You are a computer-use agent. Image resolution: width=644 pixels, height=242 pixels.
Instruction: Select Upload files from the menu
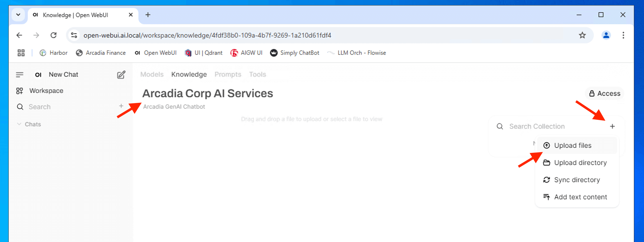coord(572,145)
